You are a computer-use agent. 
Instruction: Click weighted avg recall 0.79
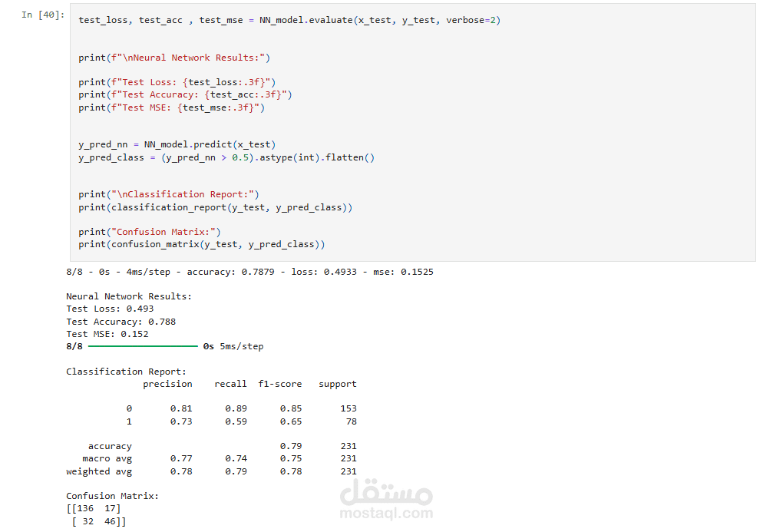(x=236, y=471)
